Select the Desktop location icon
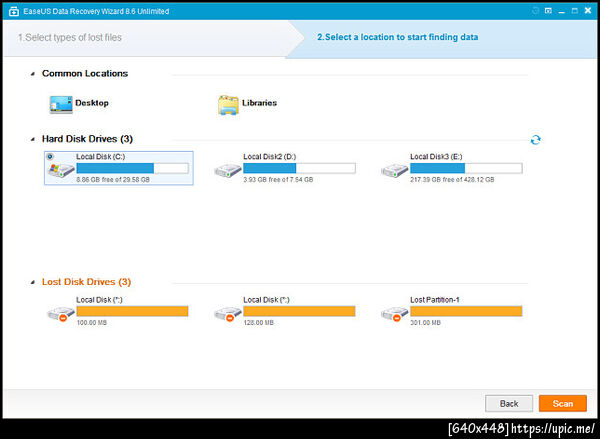Screen dimensions: 600x439 61,104
